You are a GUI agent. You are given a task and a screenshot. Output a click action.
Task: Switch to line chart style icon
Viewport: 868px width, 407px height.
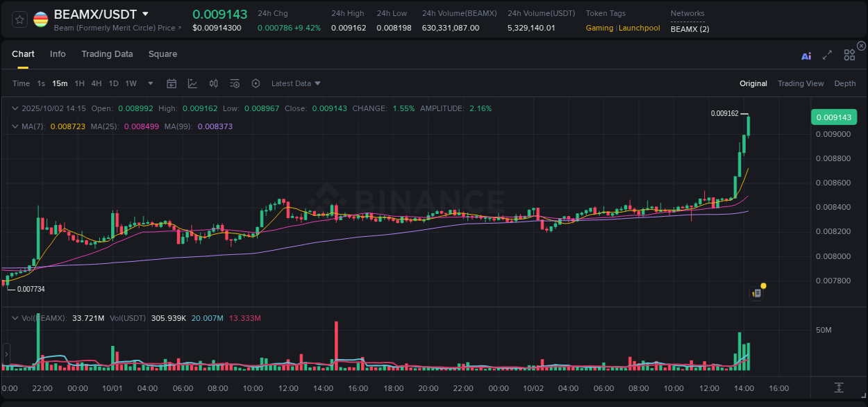[193, 83]
